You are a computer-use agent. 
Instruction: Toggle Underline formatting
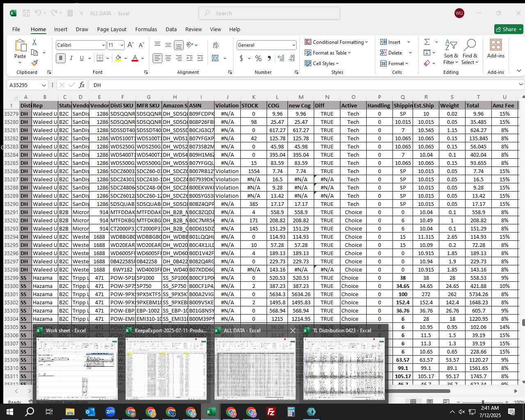click(x=82, y=58)
